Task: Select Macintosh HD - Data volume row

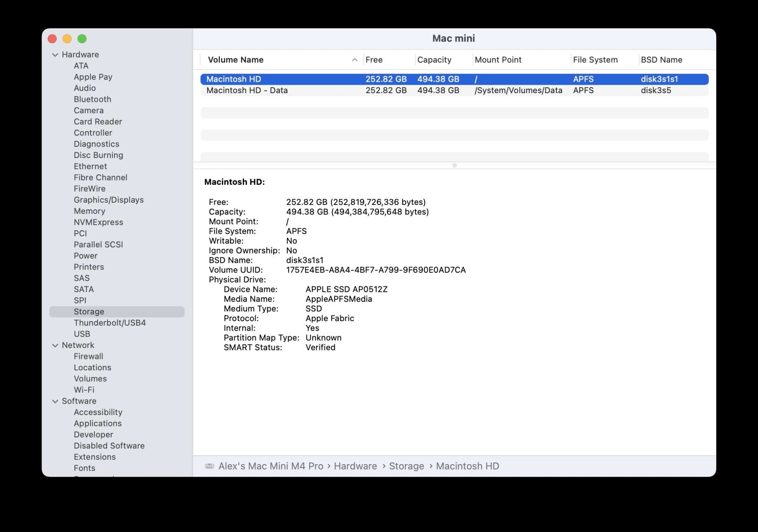Action: pos(247,90)
